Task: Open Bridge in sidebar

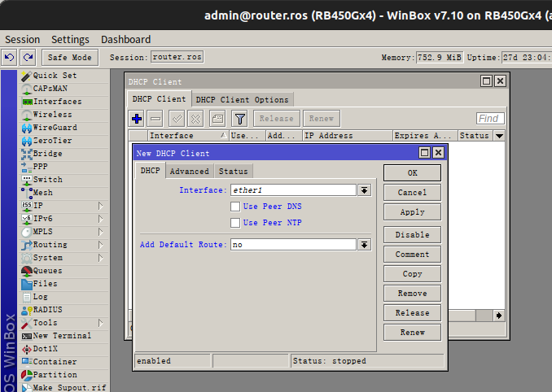Action: click(64, 154)
